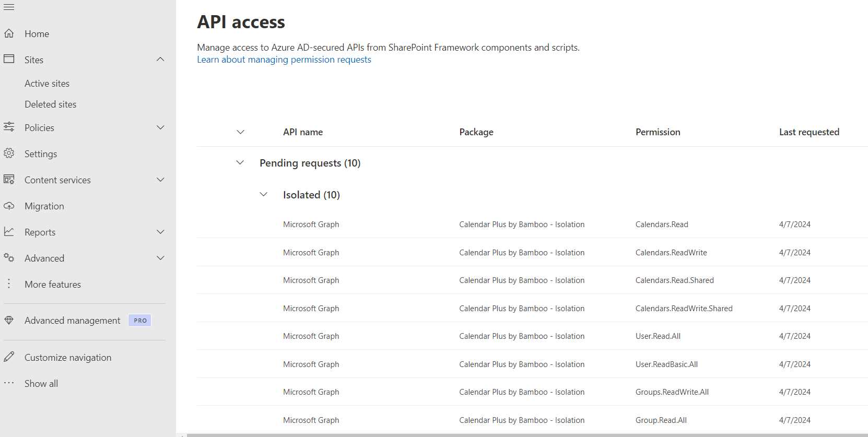
Task: Click the Pending requests (10) group label
Action: (310, 163)
